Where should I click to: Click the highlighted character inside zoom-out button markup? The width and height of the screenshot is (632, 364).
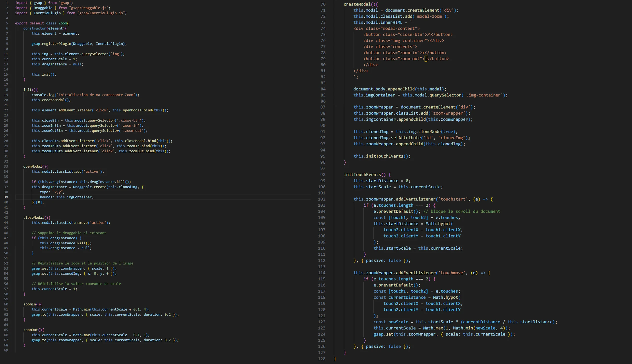(x=426, y=59)
